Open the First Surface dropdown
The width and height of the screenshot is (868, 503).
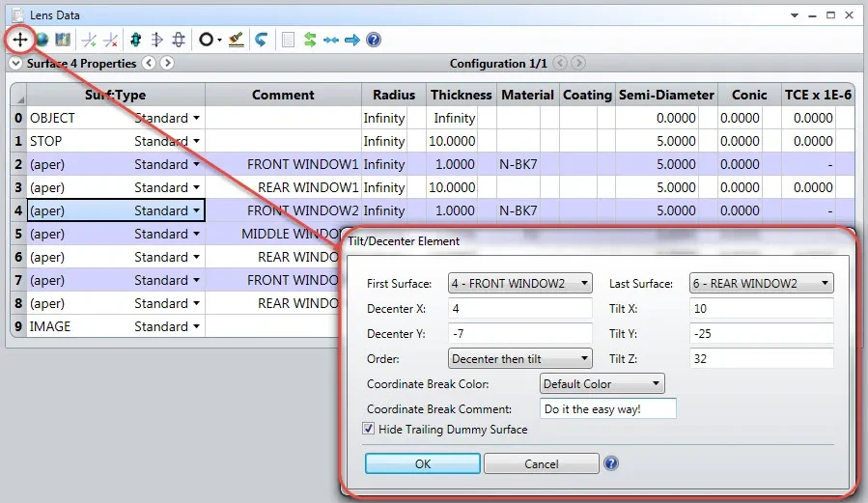click(519, 283)
